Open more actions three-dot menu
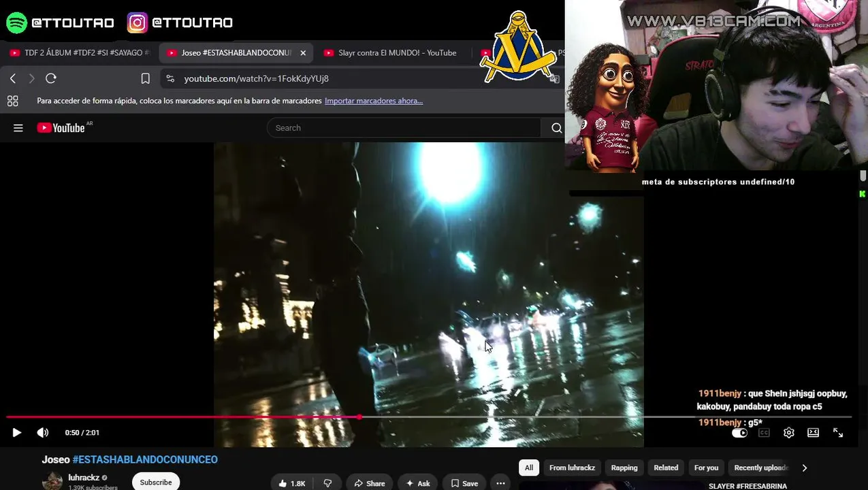The image size is (868, 490). (x=500, y=483)
